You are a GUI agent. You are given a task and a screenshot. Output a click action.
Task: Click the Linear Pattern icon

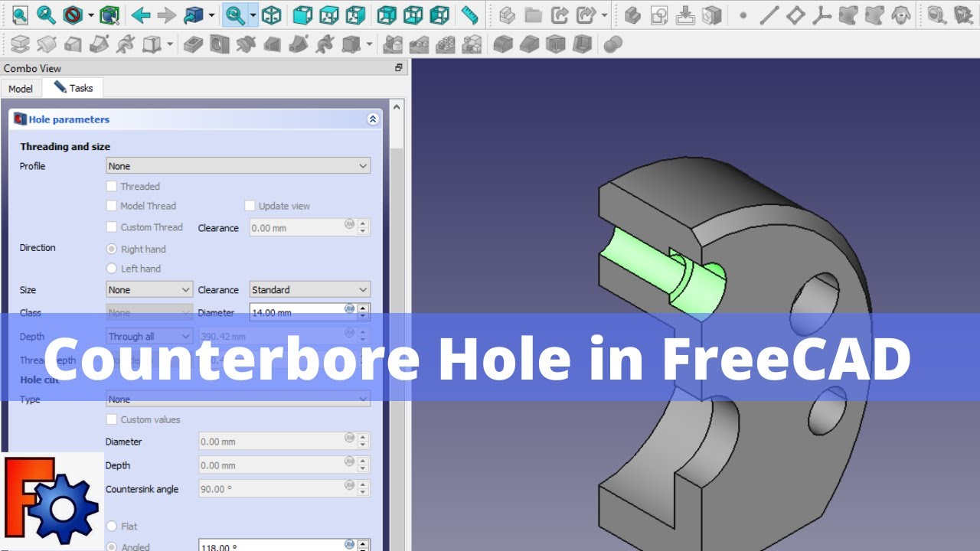click(x=420, y=44)
